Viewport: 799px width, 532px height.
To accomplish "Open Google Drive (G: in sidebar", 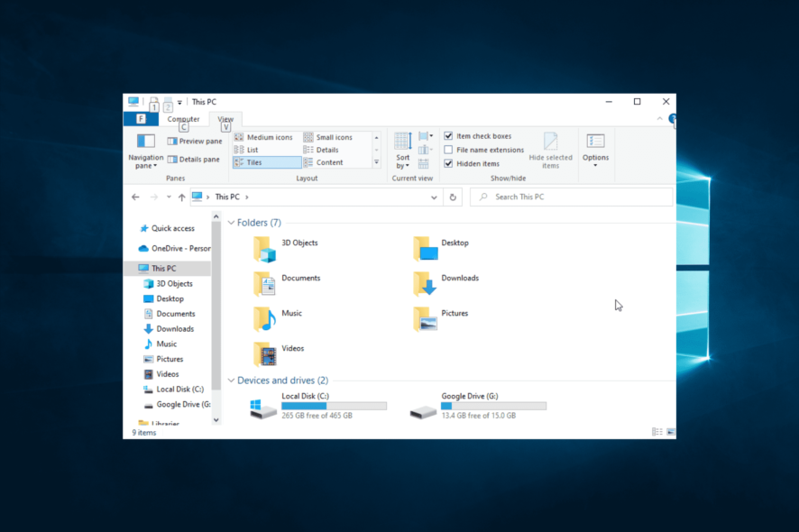I will click(x=183, y=405).
